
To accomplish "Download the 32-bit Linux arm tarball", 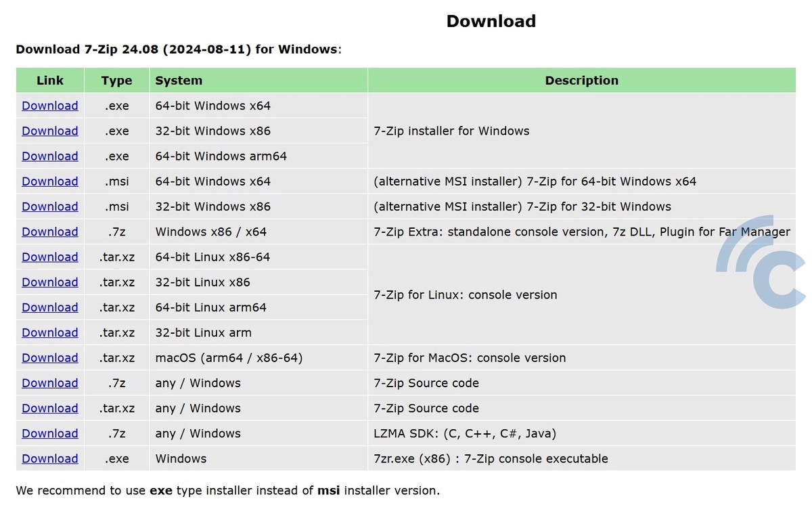I will (x=50, y=332).
